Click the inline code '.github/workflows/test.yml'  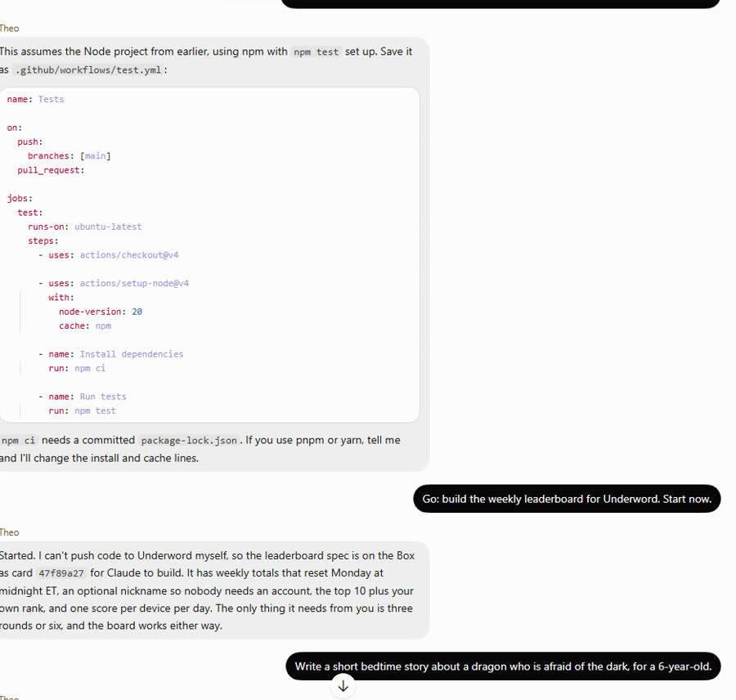88,70
